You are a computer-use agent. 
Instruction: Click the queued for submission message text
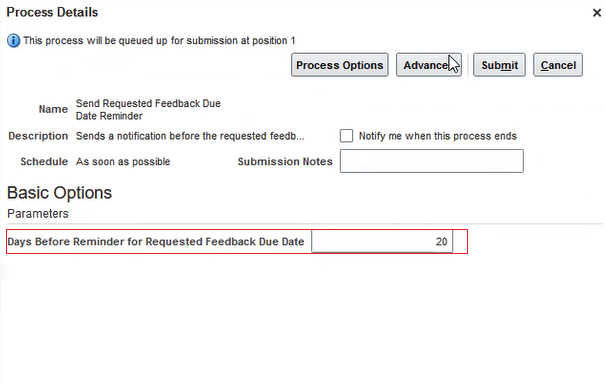pos(159,41)
